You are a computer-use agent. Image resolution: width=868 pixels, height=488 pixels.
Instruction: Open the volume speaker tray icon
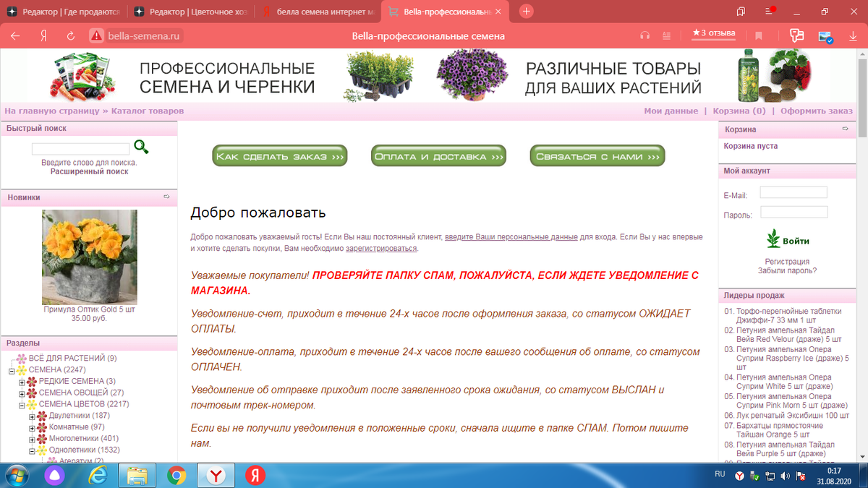pos(786,476)
